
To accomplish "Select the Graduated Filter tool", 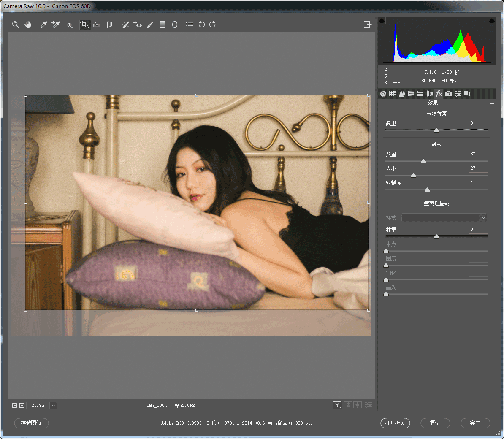I will coord(162,24).
